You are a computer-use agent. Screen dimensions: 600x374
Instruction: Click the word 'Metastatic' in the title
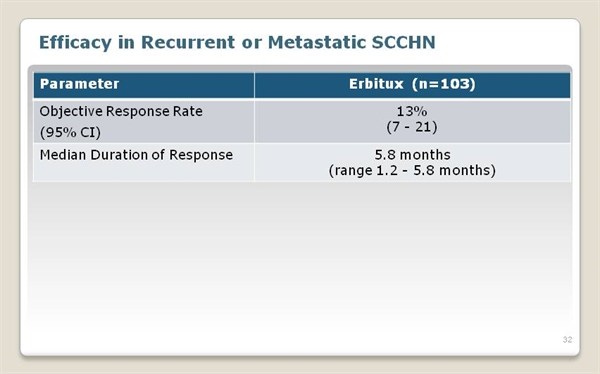[316, 42]
